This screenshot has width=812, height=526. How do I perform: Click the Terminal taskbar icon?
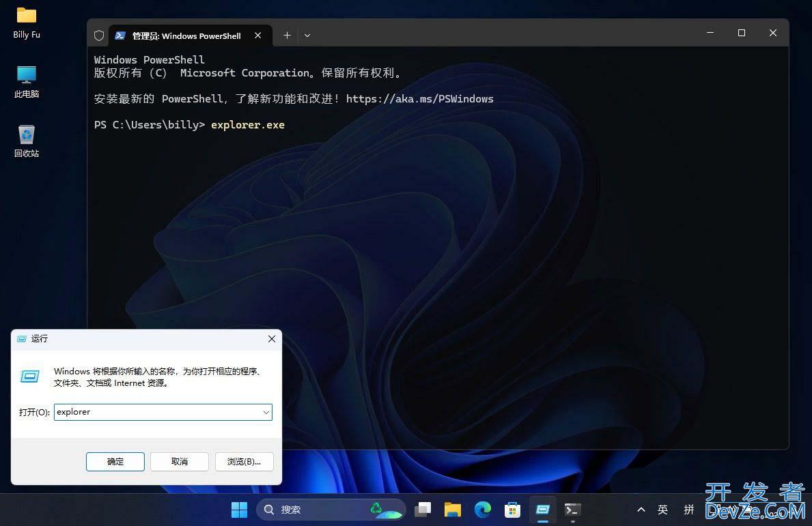[573, 510]
